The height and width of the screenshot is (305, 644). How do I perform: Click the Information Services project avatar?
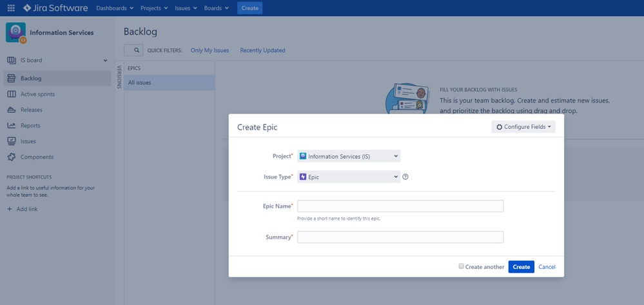tap(16, 32)
